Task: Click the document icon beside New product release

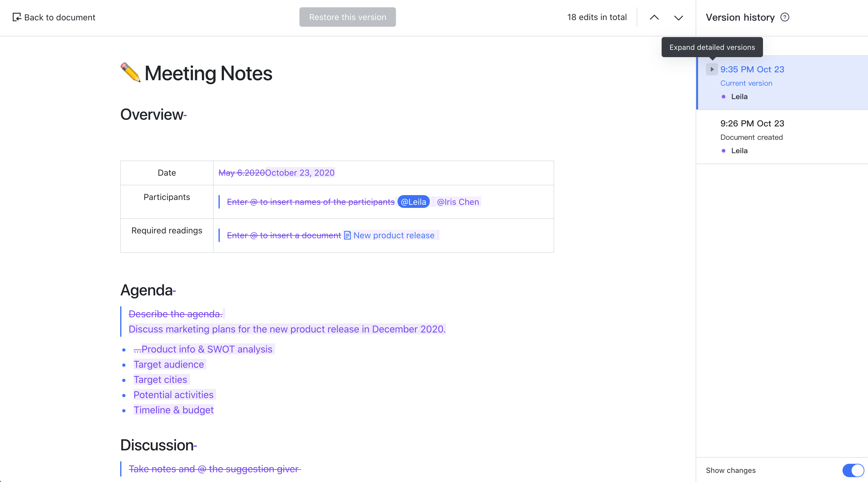Action: click(x=347, y=235)
